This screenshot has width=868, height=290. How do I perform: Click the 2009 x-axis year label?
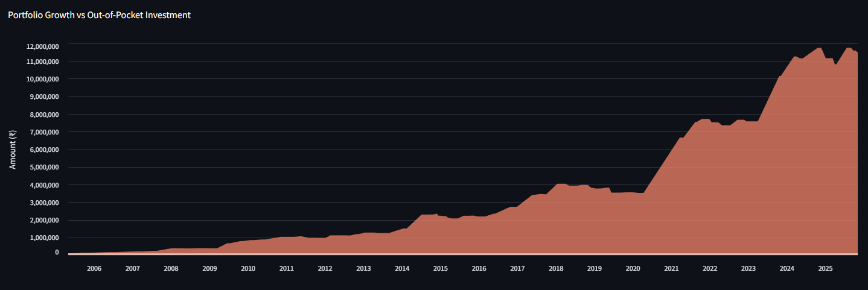coord(209,269)
